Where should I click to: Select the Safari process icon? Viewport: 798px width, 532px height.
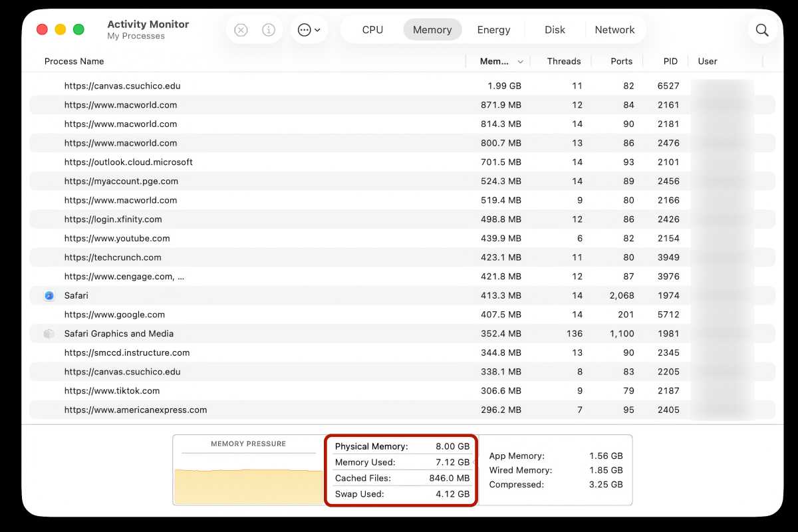pyautogui.click(x=49, y=295)
